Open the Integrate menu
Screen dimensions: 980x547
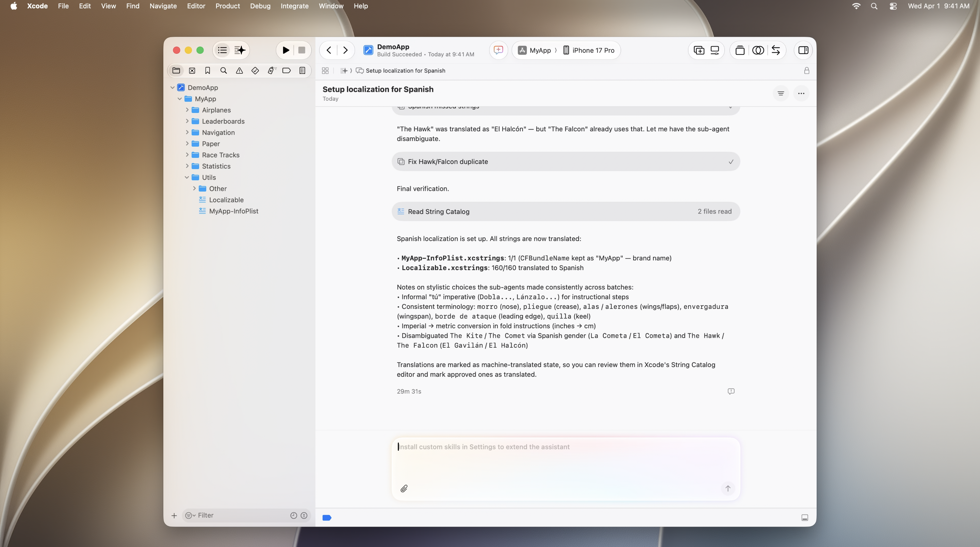294,6
